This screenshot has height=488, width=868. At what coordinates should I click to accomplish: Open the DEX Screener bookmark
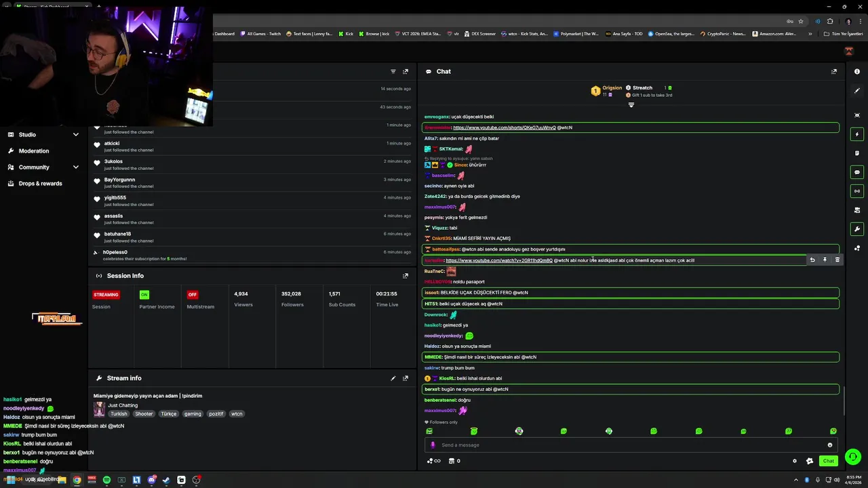480,34
